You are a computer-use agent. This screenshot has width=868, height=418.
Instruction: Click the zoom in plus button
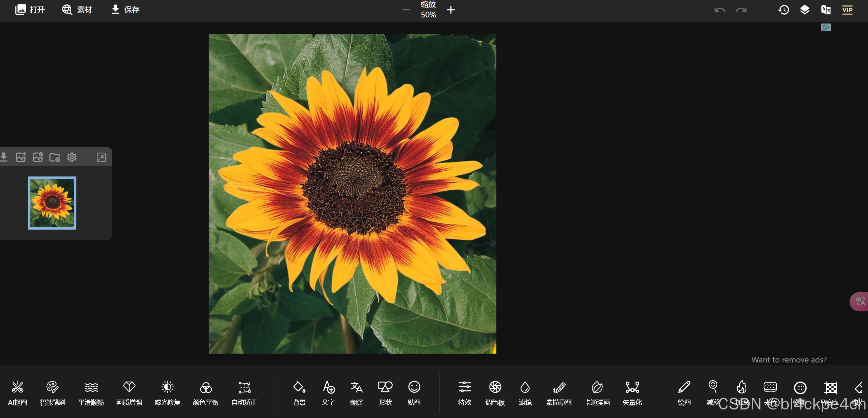click(451, 10)
